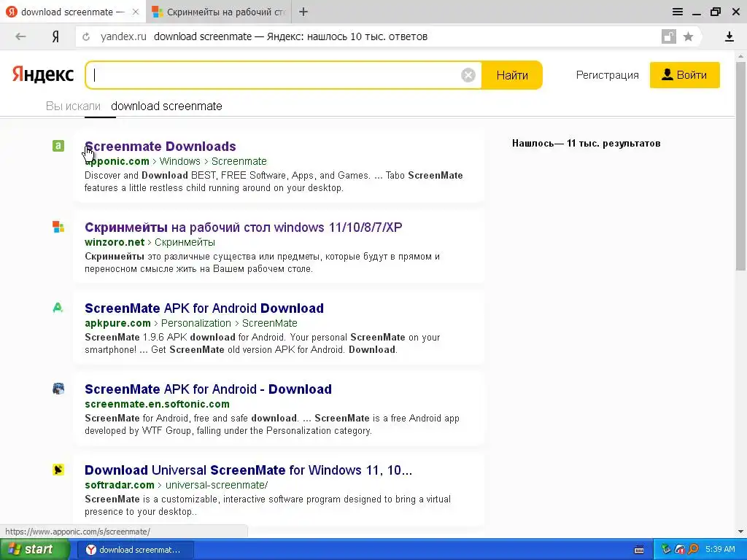Image resolution: width=747 pixels, height=560 pixels.
Task: Open the keyboard icon in the taskbar
Action: point(639,550)
